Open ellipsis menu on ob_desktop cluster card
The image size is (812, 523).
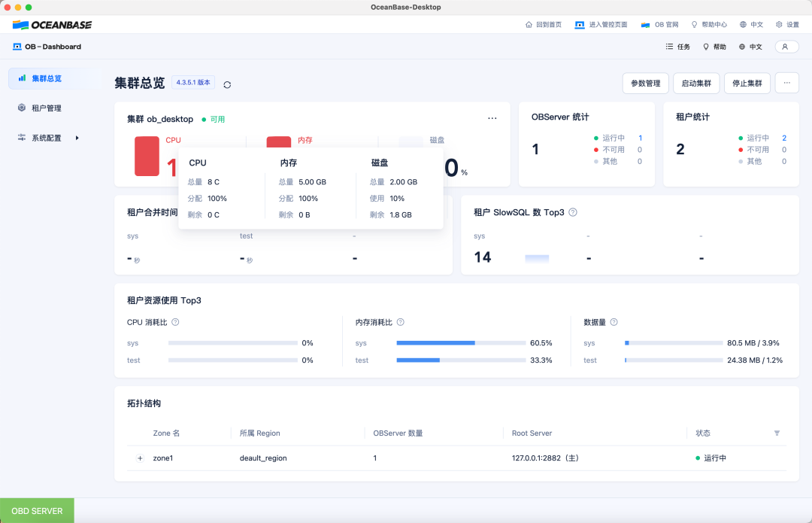coord(492,118)
